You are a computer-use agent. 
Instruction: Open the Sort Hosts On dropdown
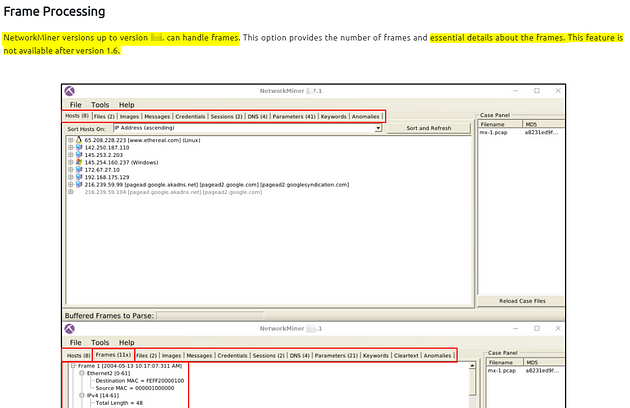378,128
